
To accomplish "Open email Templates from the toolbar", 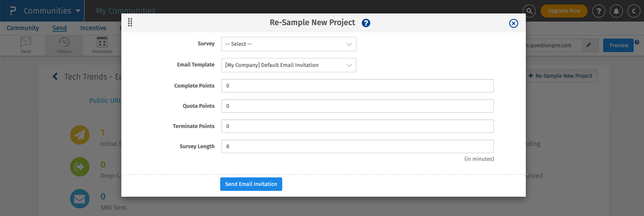I will [x=102, y=45].
